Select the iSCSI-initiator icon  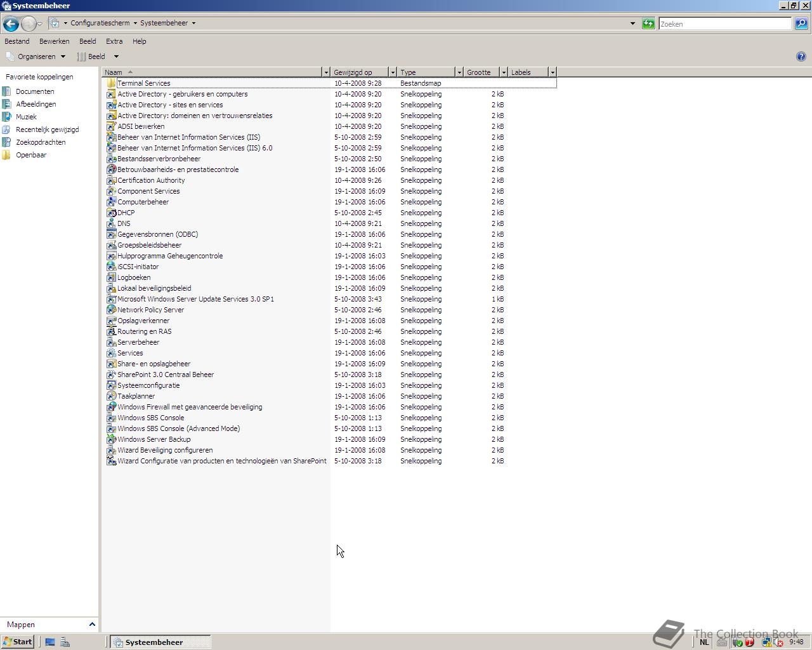(111, 267)
